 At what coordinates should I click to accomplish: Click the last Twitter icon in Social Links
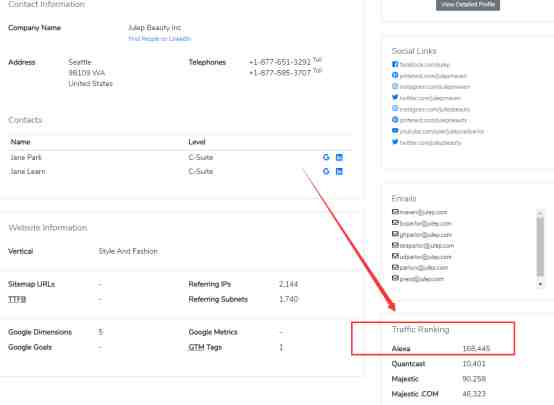(395, 142)
